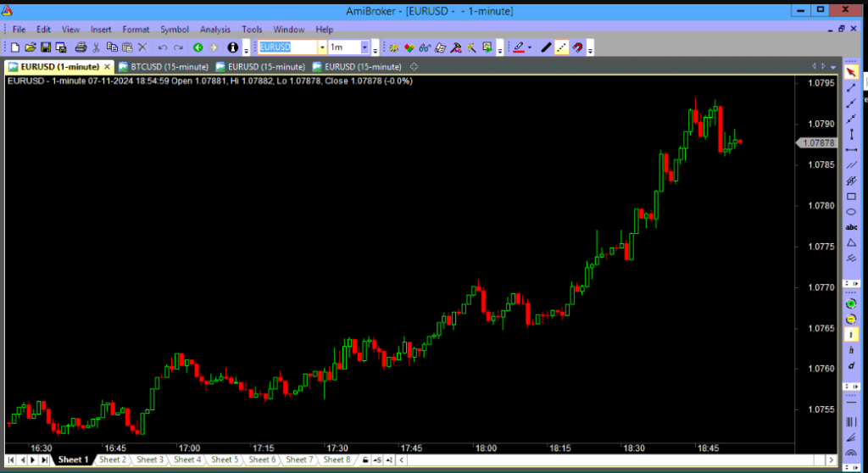868x473 pixels.
Task: Click the EURUSD symbol input field
Action: coord(288,47)
